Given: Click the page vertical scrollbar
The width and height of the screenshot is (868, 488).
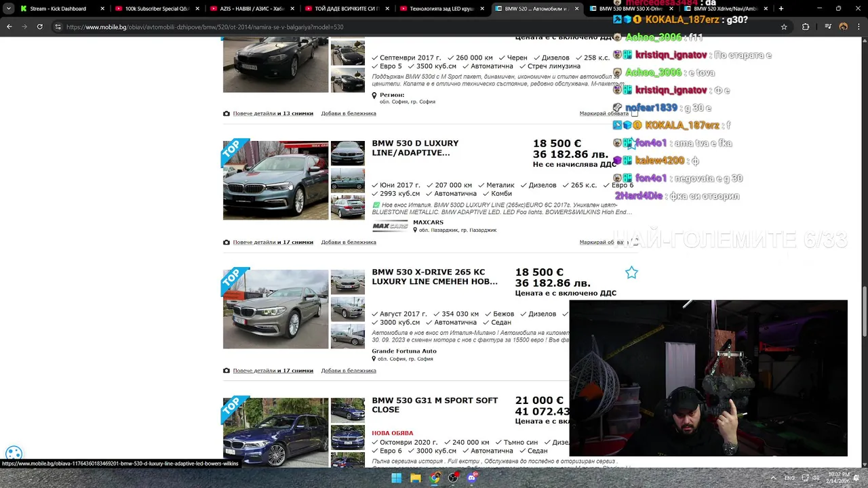Looking at the screenshot, I should 864,311.
